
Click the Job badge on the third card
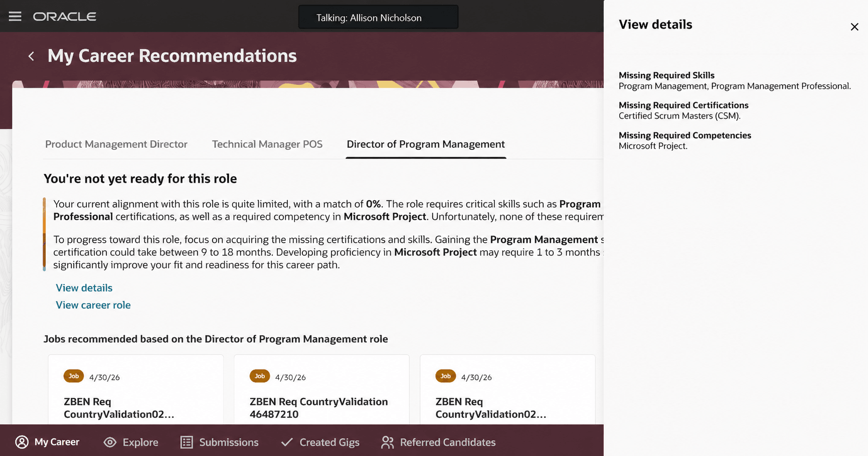coord(446,376)
